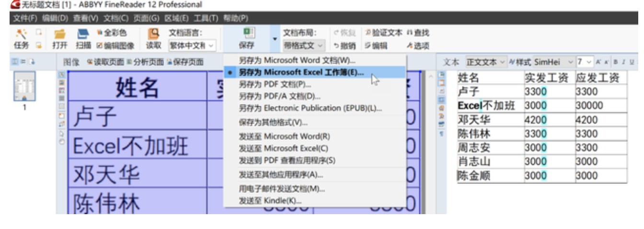Click 全彩色 color mode button
This screenshot has width=644, height=229.
112,33
